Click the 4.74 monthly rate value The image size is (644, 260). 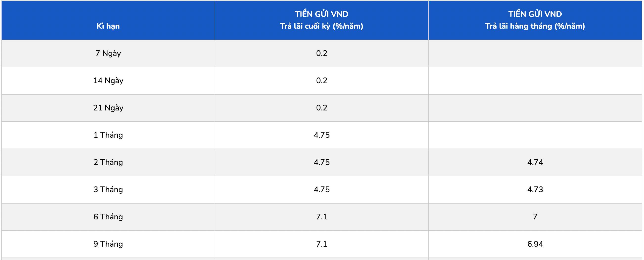click(535, 162)
